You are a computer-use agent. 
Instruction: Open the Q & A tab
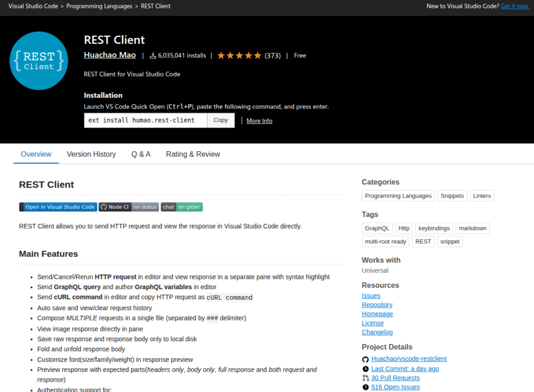point(141,154)
